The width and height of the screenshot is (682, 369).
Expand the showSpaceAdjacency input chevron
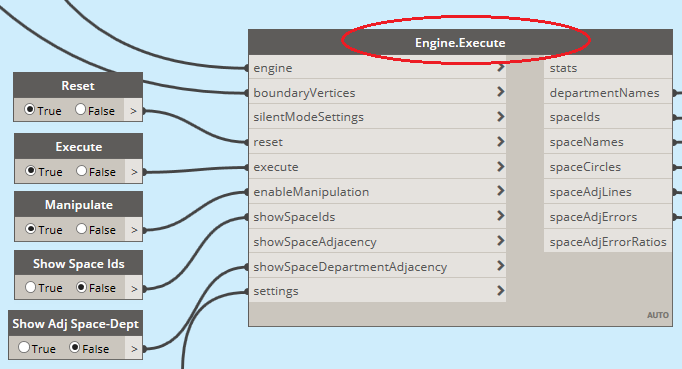(501, 241)
